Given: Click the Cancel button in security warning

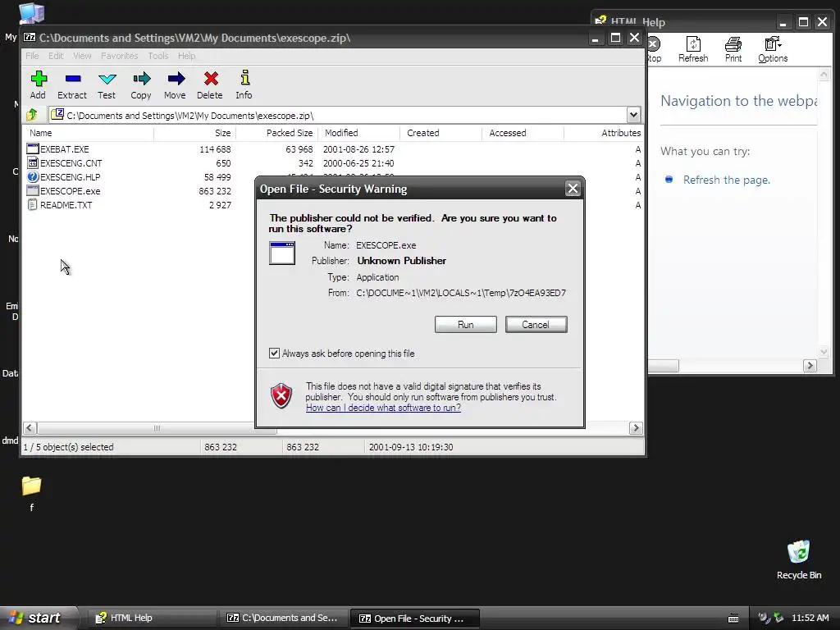Looking at the screenshot, I should click(536, 325).
